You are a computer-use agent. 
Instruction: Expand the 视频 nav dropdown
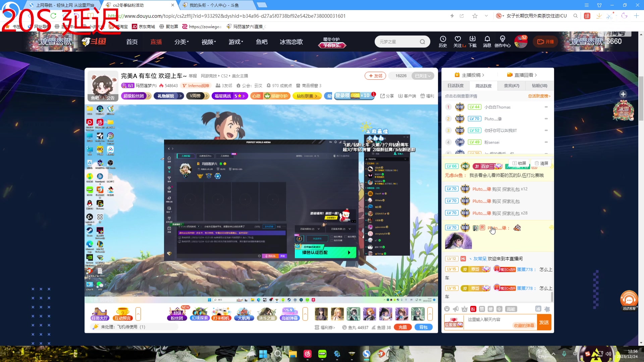[209, 42]
